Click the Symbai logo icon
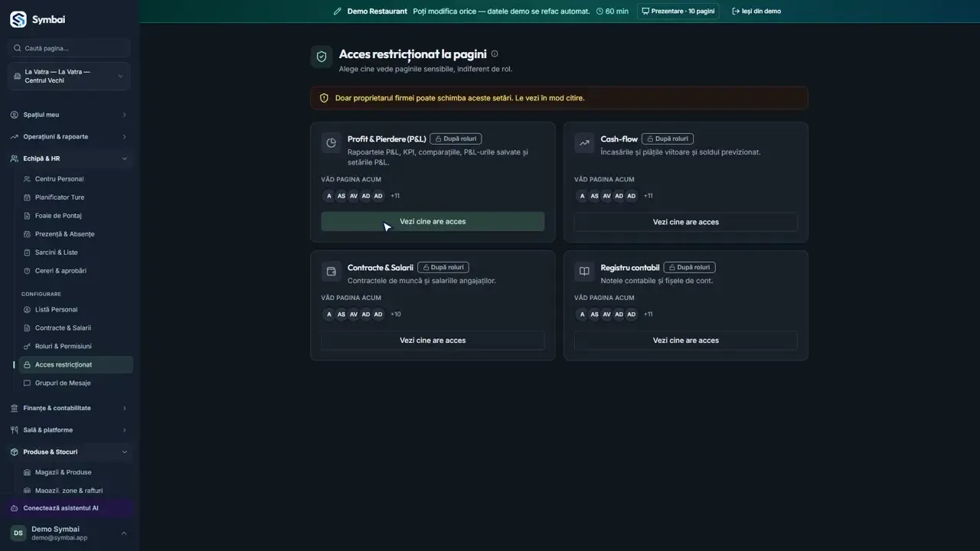Image resolution: width=980 pixels, height=551 pixels. tap(18, 20)
